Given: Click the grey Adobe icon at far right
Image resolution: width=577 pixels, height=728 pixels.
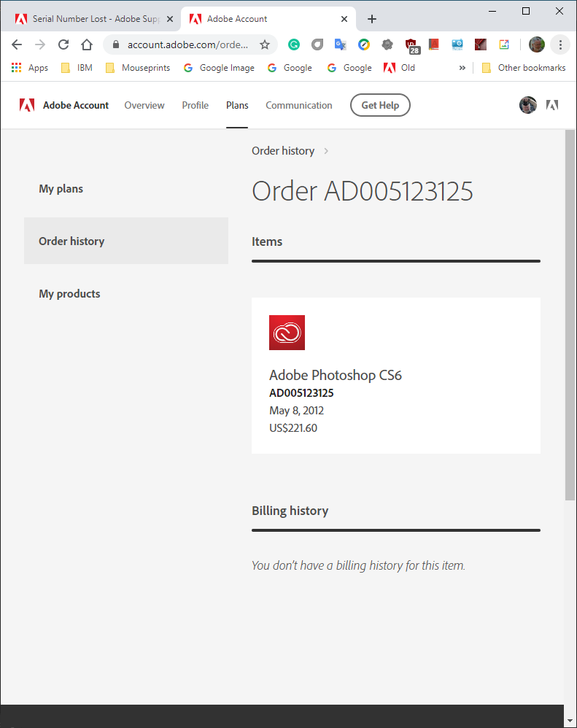Looking at the screenshot, I should pos(552,105).
